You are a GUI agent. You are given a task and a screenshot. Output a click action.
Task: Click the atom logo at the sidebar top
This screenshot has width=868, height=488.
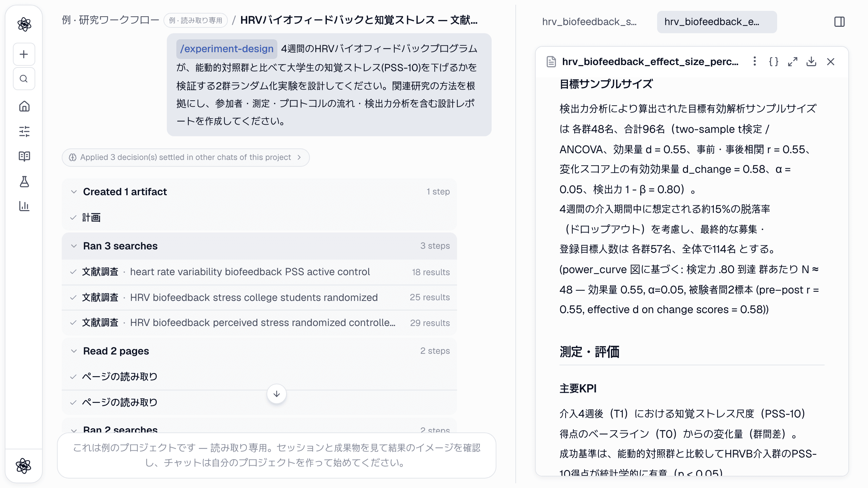24,24
